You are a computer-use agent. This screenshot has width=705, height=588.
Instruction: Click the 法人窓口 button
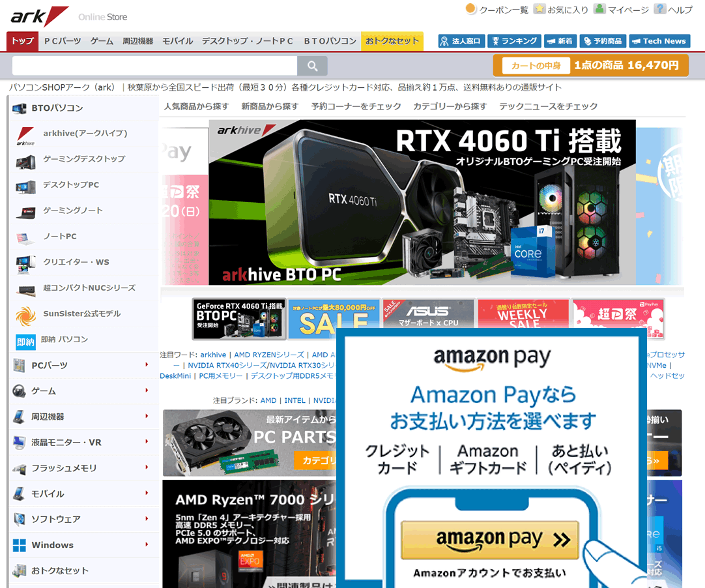(461, 41)
